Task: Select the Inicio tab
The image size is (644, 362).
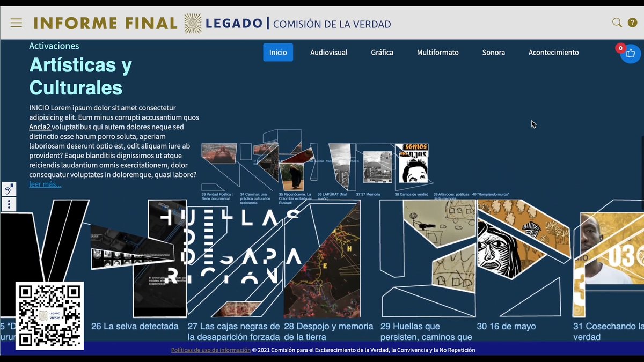Action: pyautogui.click(x=278, y=53)
